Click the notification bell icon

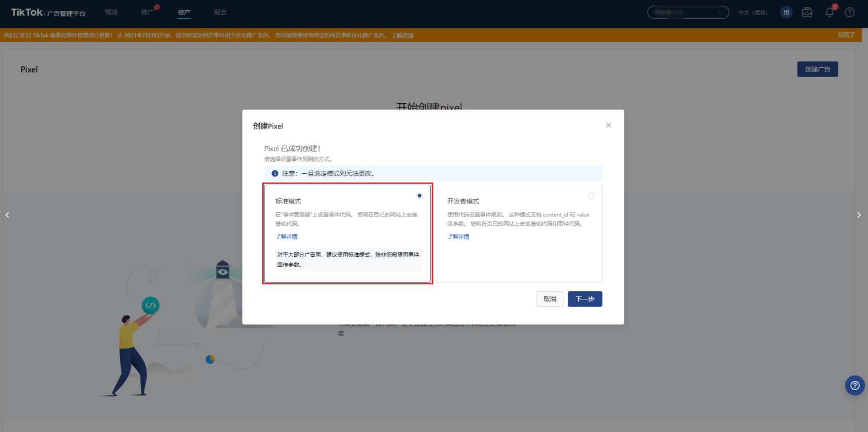coord(829,13)
